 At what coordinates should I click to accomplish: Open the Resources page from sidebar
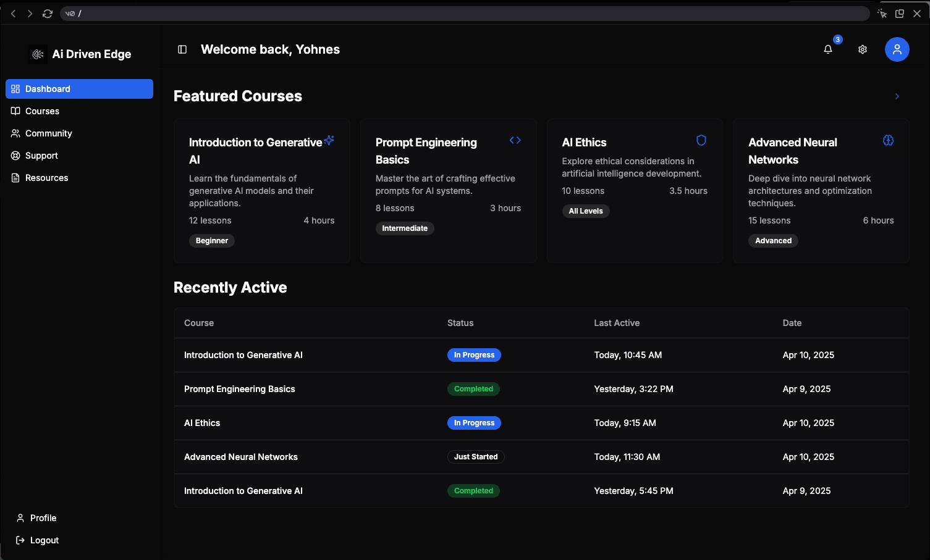[x=46, y=178]
